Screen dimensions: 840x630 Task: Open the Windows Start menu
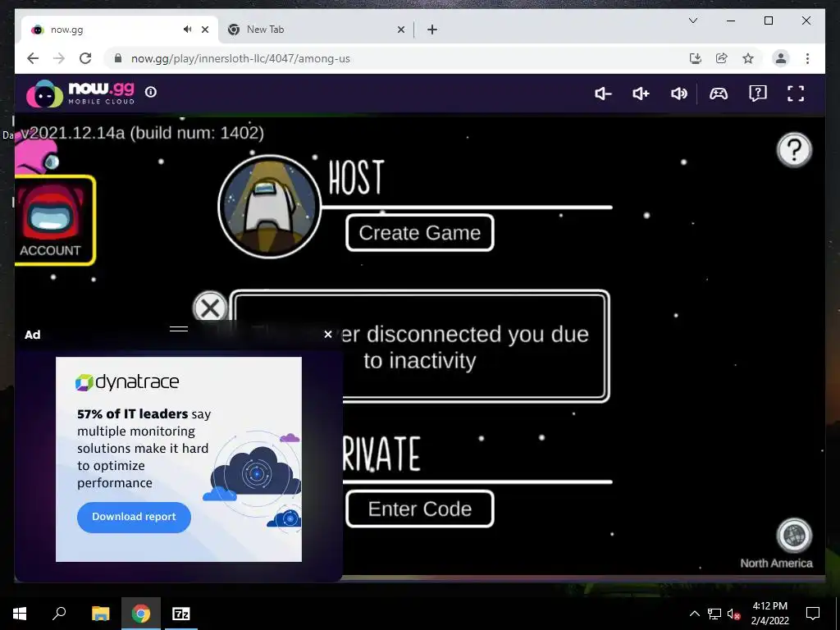20,614
